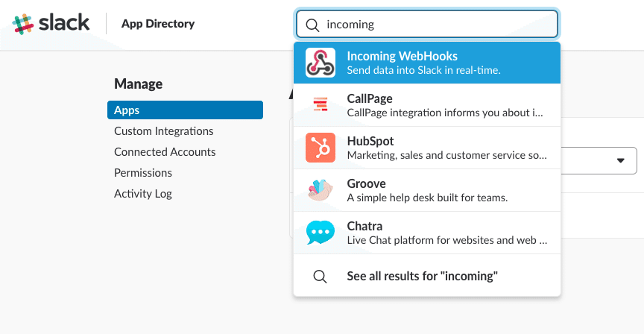Click the HubSpot app icon
The image size is (644, 334).
click(x=321, y=148)
